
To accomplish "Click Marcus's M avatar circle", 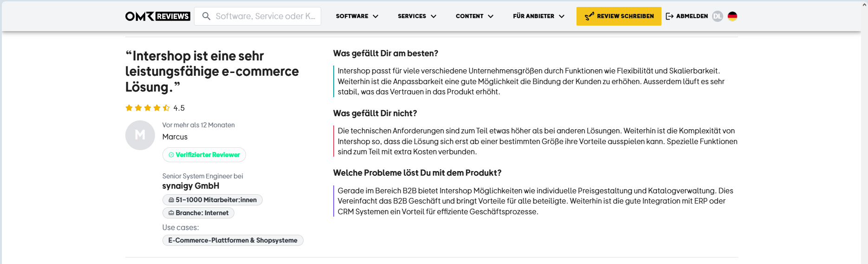I will 140,135.
